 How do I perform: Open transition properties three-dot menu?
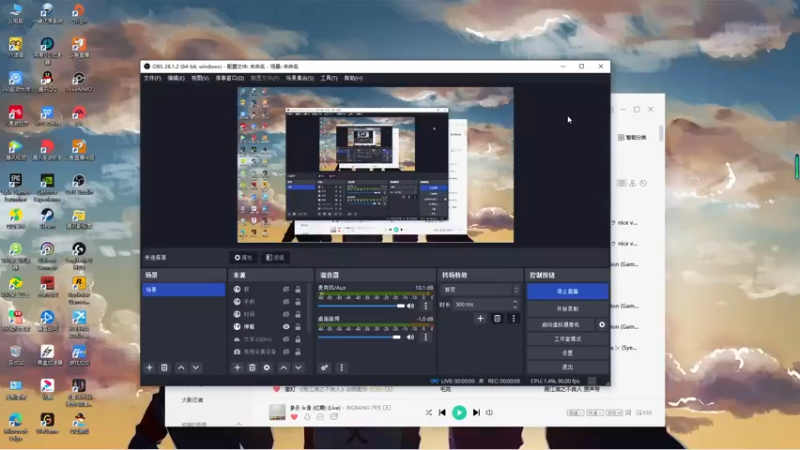point(513,318)
